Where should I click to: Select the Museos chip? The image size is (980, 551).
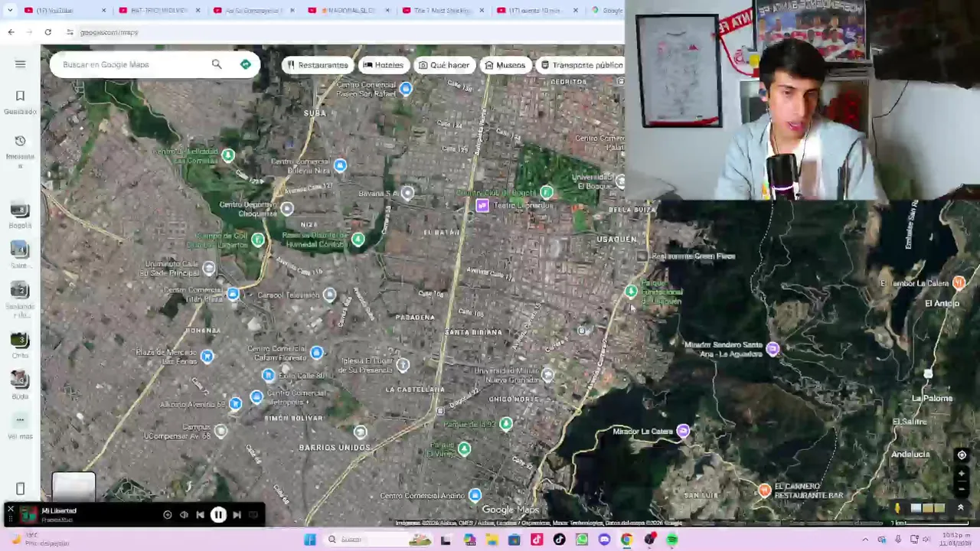pos(505,65)
